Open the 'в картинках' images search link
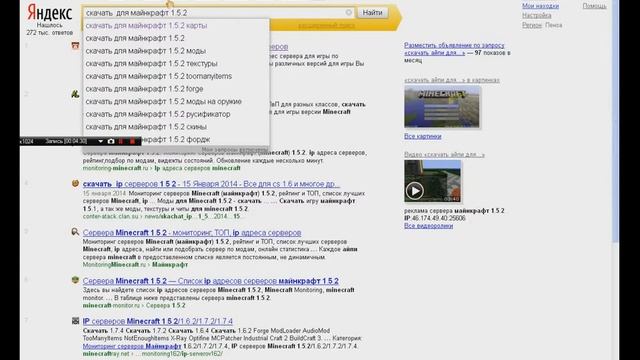 [452, 80]
